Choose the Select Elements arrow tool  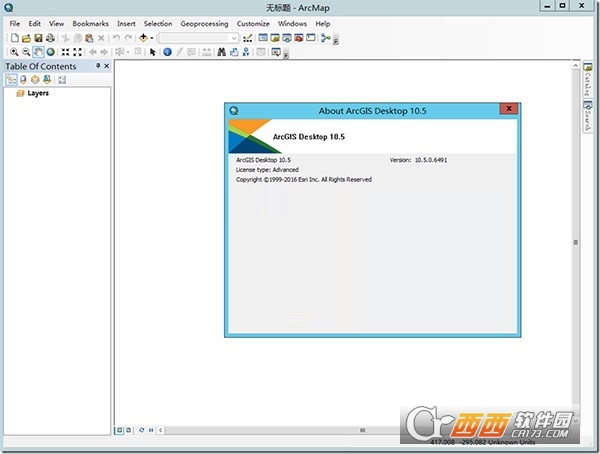153,52
